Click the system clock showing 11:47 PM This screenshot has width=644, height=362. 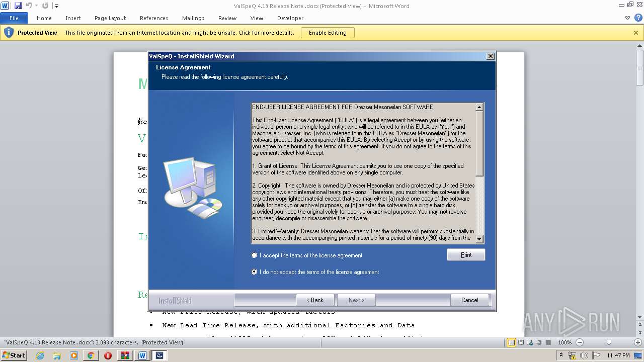pos(618,355)
